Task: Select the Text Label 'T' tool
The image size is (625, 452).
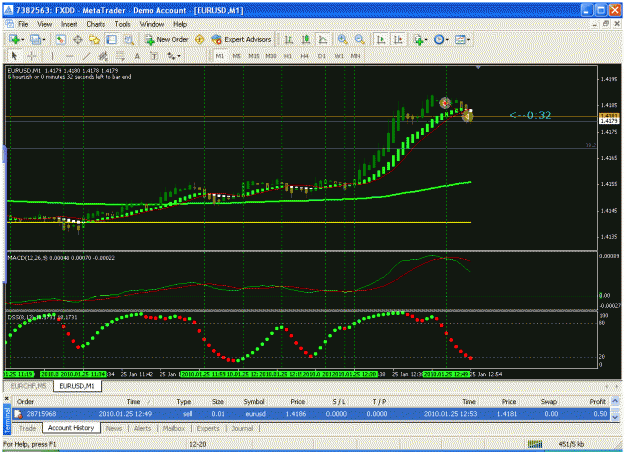Action: [154, 56]
